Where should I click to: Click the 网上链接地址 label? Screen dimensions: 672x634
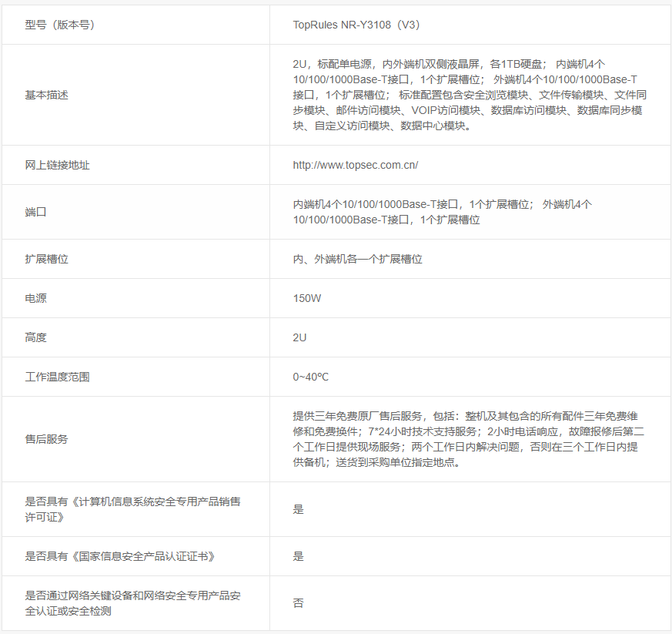[58, 165]
